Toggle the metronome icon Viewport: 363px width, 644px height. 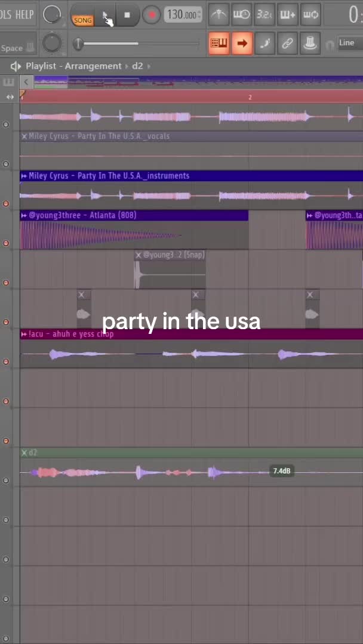[219, 15]
